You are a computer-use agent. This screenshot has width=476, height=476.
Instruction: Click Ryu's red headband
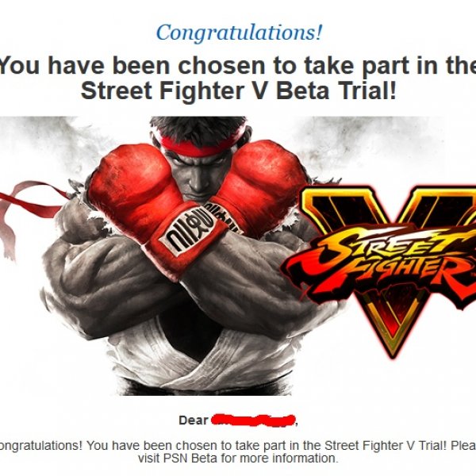point(200,145)
